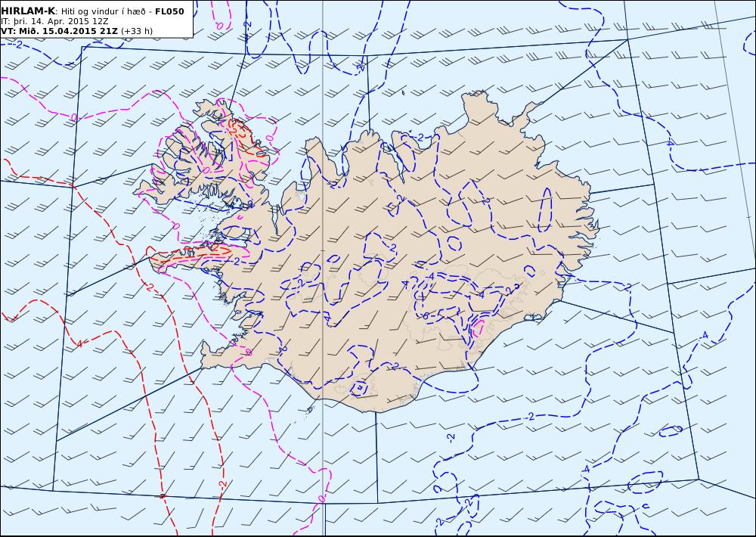Click the 'Hiti og vindur í hæð' title text
Image resolution: width=756 pixels, height=537 pixels.
tap(103, 11)
